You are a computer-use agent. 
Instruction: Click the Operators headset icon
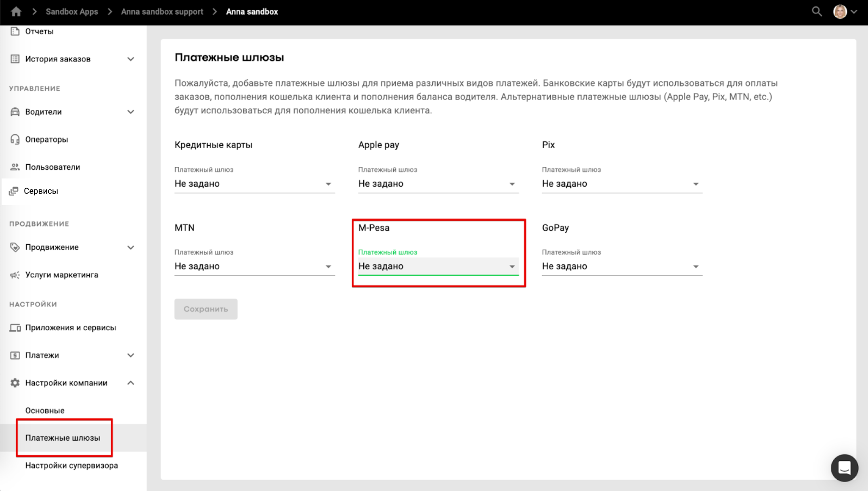click(x=15, y=139)
